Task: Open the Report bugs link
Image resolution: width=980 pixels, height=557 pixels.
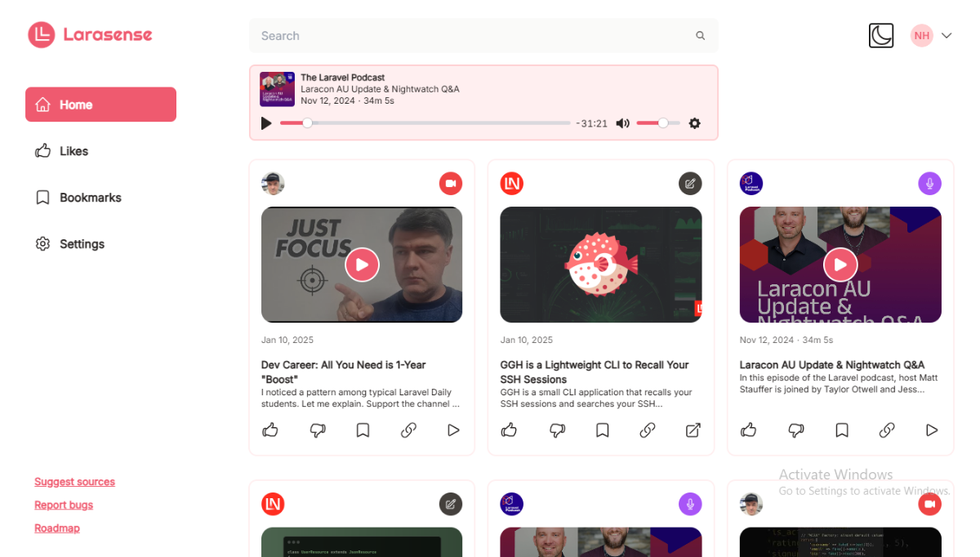Action: tap(64, 505)
